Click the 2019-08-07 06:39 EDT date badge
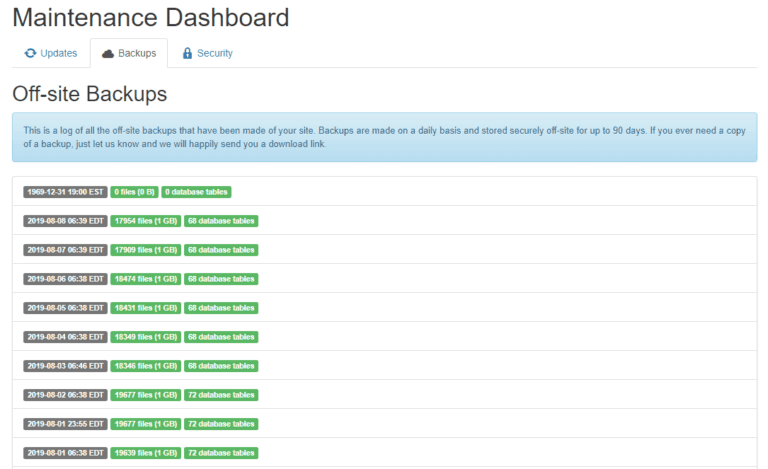The width and height of the screenshot is (768, 469). [x=65, y=250]
